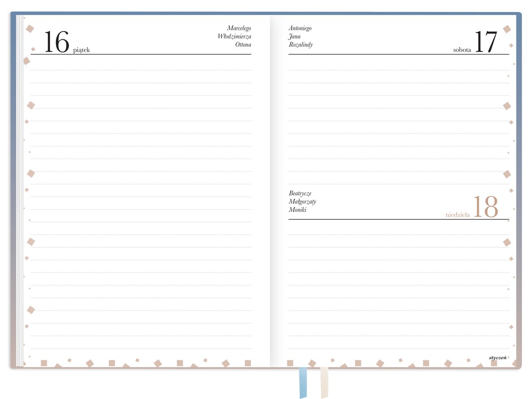Select the name Małgorzaty
The image size is (532, 399).
click(302, 202)
